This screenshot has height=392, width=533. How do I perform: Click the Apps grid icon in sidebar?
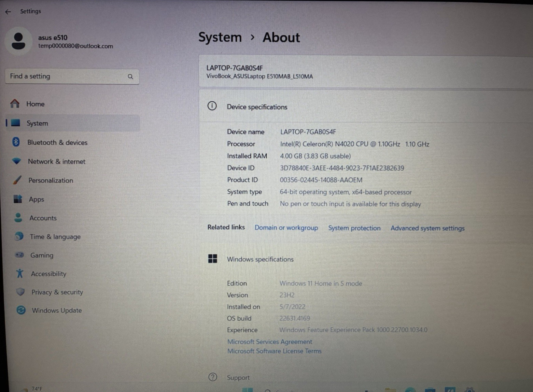18,199
